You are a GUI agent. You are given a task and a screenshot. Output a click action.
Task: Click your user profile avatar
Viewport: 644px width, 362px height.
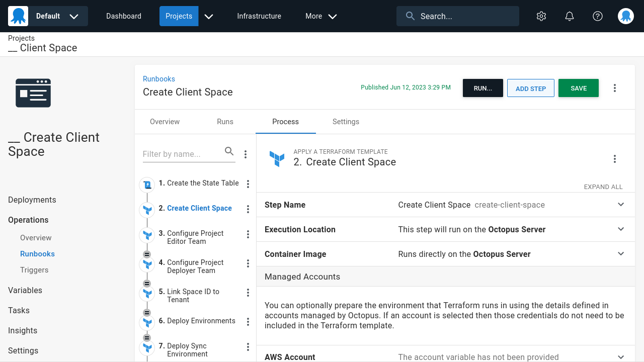click(x=625, y=16)
